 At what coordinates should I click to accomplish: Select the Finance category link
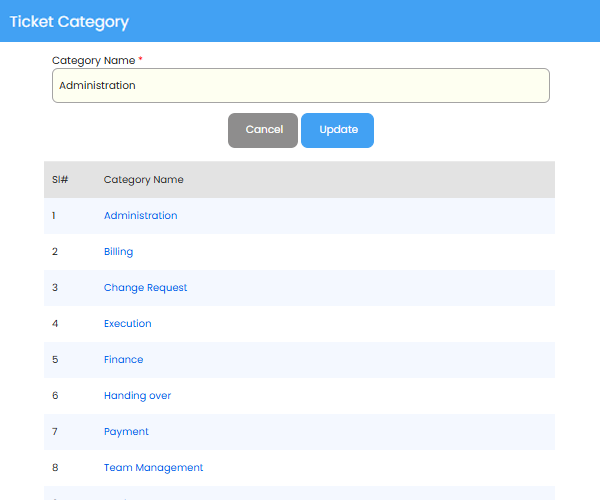click(x=123, y=360)
